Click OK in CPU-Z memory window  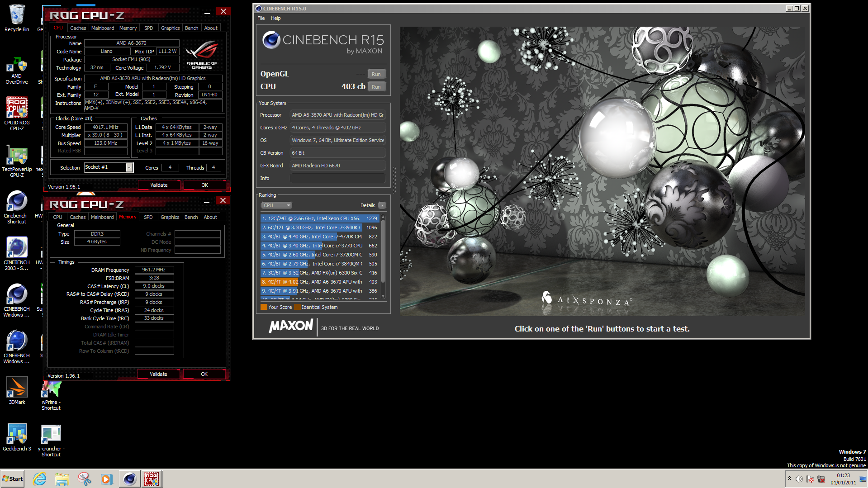(x=204, y=374)
